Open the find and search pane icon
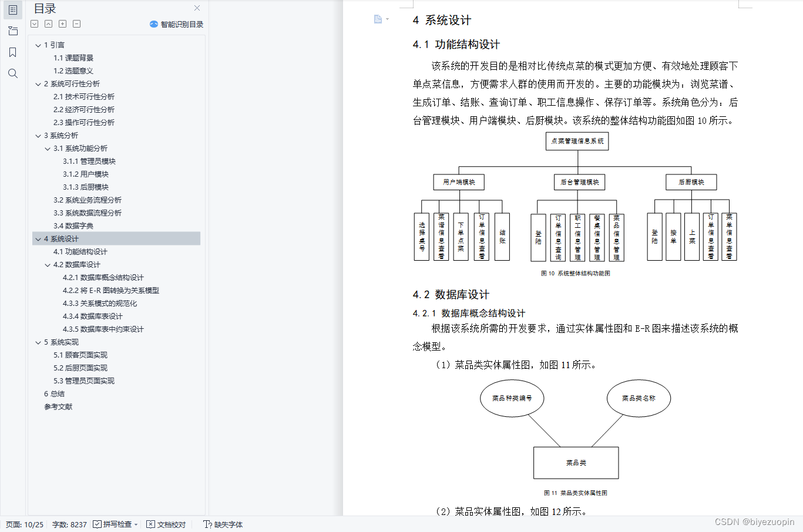The height and width of the screenshot is (532, 803). [13, 73]
